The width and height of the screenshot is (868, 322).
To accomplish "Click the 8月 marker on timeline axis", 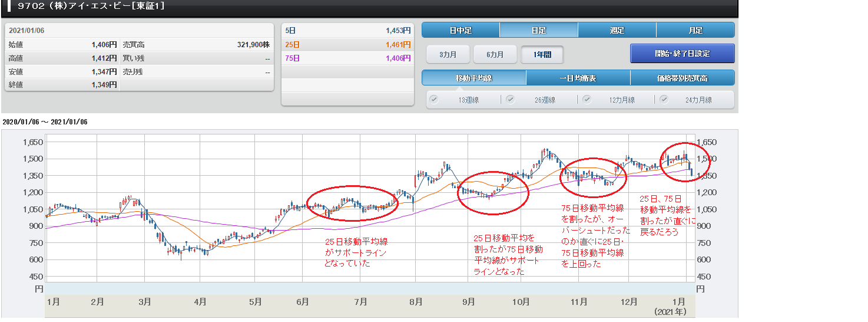I will pyautogui.click(x=416, y=302).
